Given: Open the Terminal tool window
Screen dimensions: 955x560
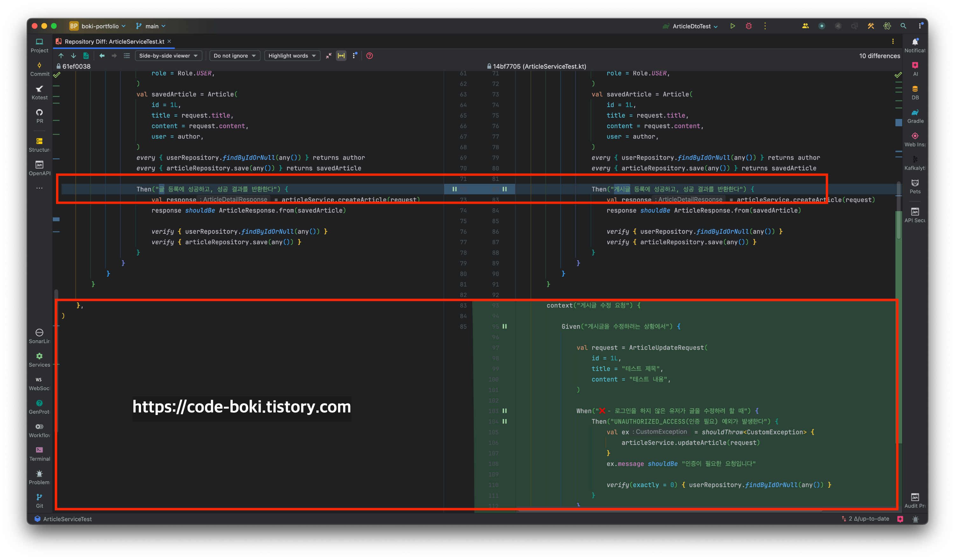Looking at the screenshot, I should pos(39,453).
